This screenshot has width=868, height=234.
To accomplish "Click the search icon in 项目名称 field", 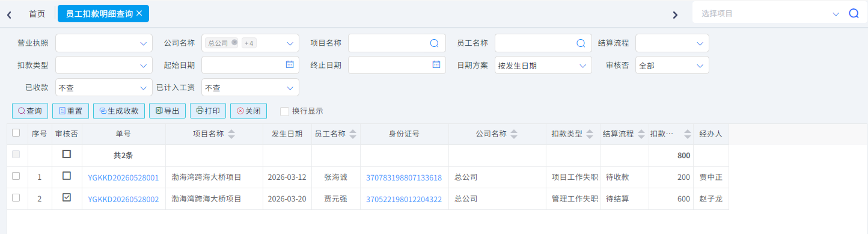I will coord(434,43).
